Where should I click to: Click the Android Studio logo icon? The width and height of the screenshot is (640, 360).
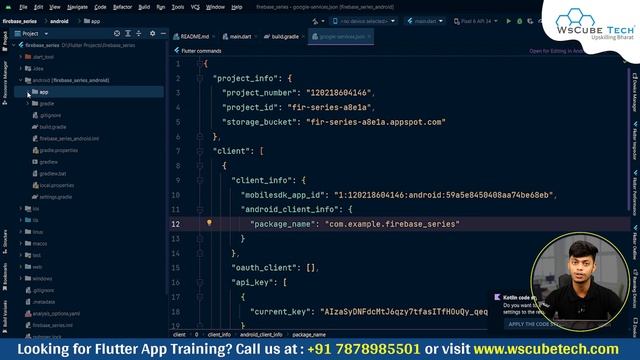coord(8,7)
